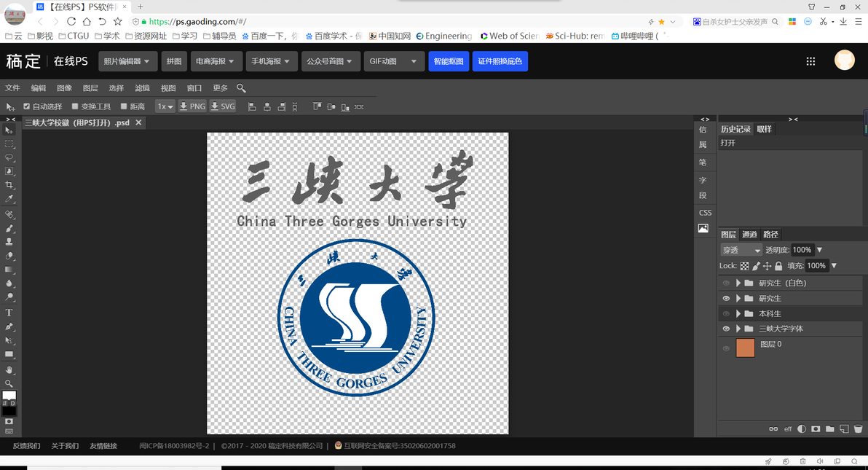Switch to the 取样 tab
Image resolution: width=868 pixels, height=470 pixels.
764,129
